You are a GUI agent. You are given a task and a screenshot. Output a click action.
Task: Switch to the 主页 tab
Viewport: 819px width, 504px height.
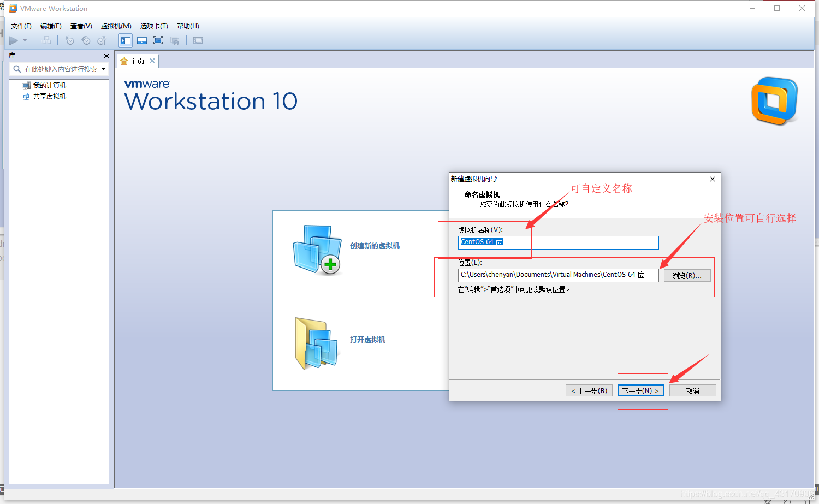tap(138, 61)
